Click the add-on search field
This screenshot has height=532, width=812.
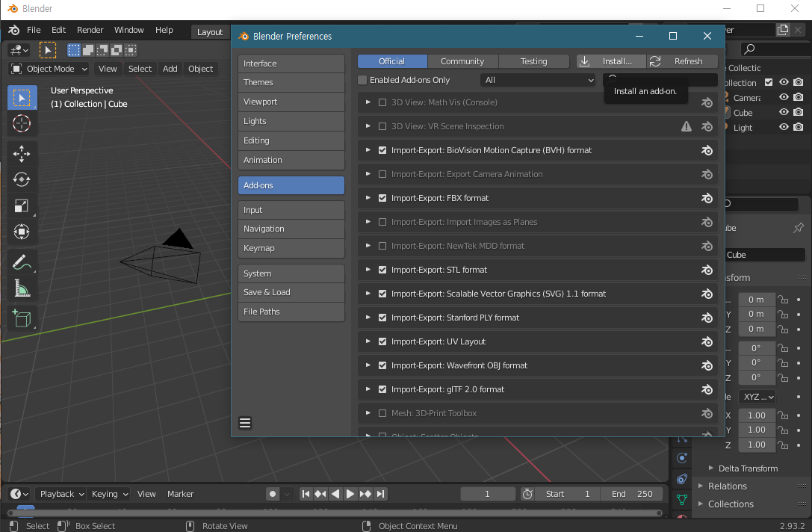coord(660,80)
